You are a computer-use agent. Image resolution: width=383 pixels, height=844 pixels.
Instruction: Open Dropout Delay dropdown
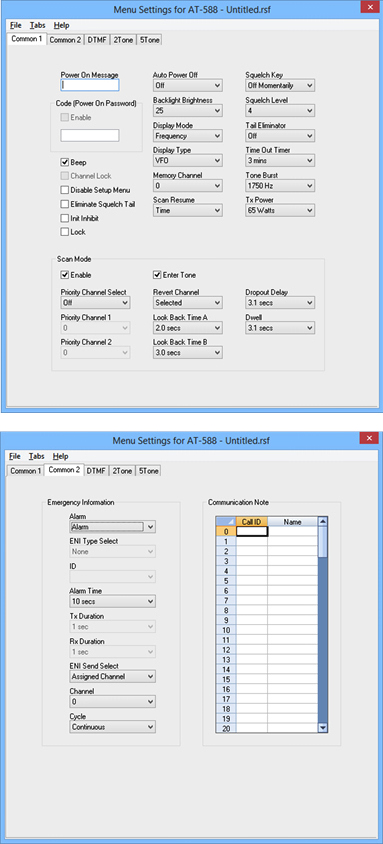[280, 303]
